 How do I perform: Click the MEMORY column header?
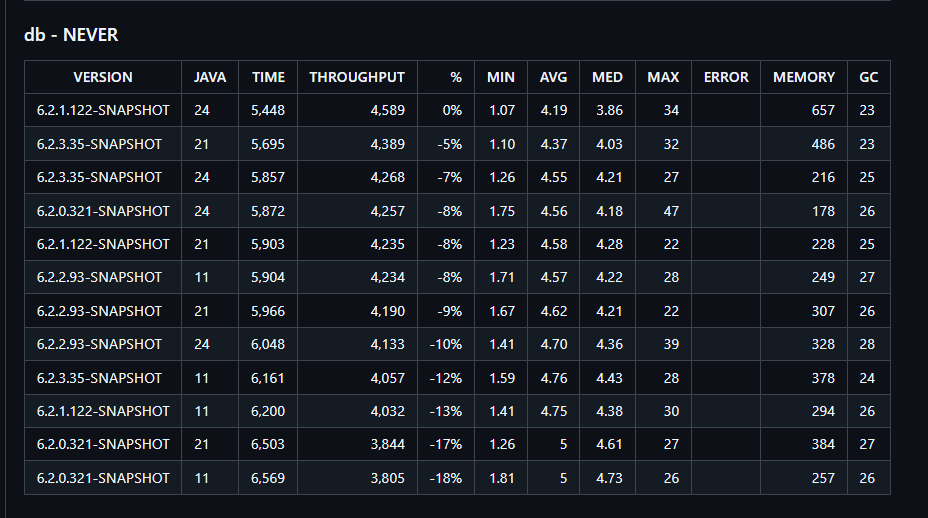click(804, 77)
